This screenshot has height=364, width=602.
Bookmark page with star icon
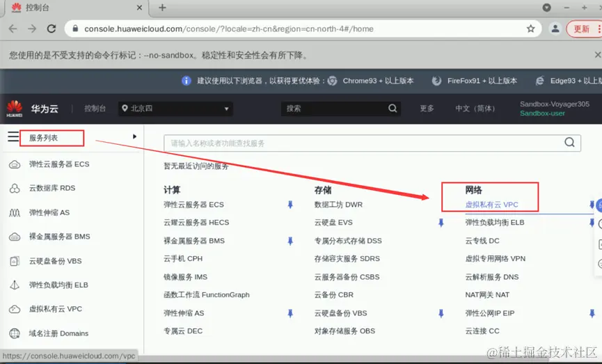(x=530, y=29)
